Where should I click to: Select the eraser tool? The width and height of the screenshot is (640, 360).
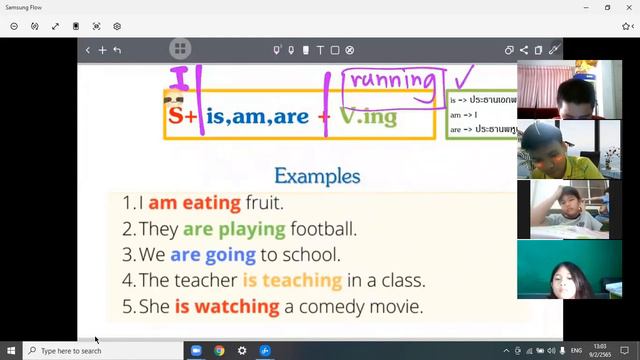click(x=306, y=50)
